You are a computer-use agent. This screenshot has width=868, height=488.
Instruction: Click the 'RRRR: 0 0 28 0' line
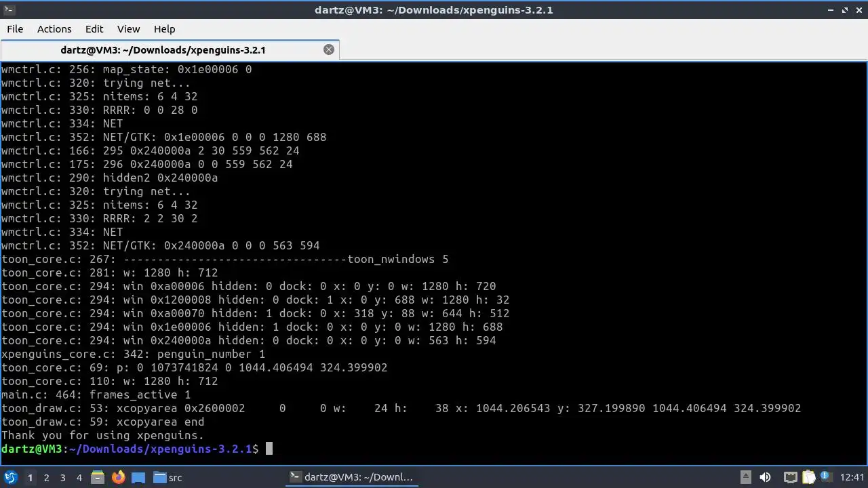[99, 110]
